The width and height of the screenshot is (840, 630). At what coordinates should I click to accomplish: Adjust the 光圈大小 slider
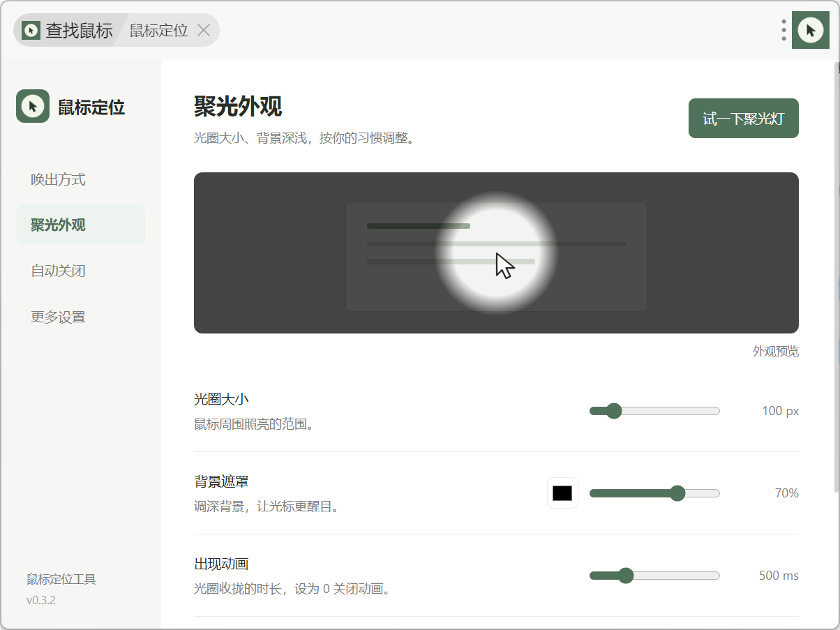pyautogui.click(x=654, y=411)
